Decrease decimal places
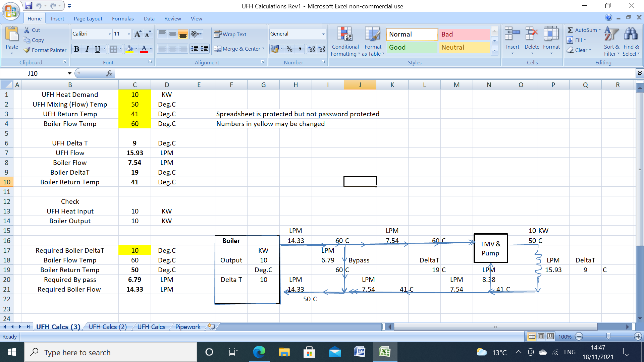The height and width of the screenshot is (362, 644). click(322, 49)
